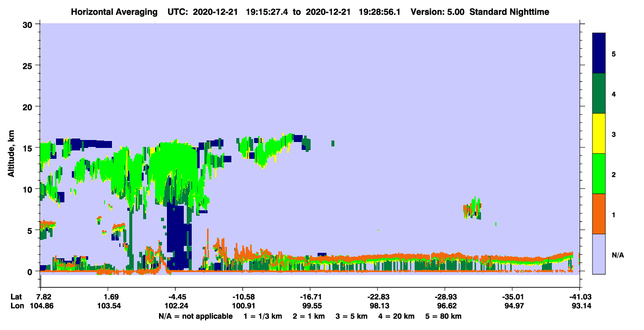Click the bright green colorbar segment labeled 2
644x330 pixels.
click(599, 174)
